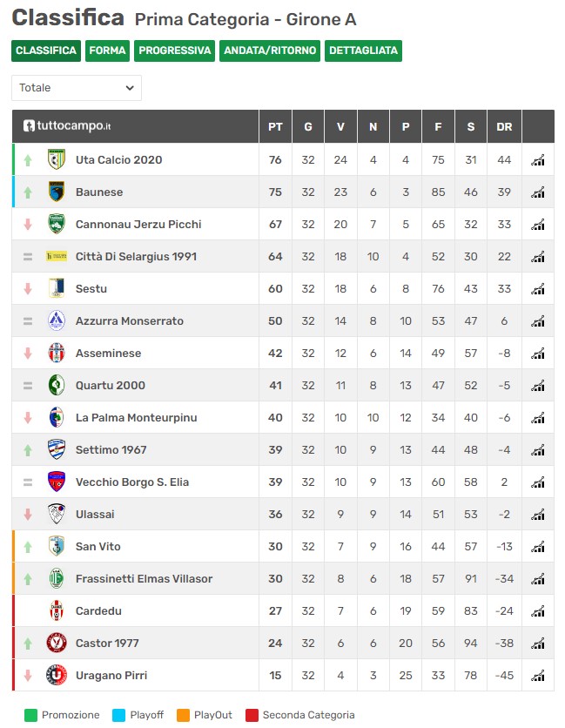This screenshot has width=565, height=728.
Task: Open stats chart icon for Quartu 2000
Action: click(x=538, y=386)
